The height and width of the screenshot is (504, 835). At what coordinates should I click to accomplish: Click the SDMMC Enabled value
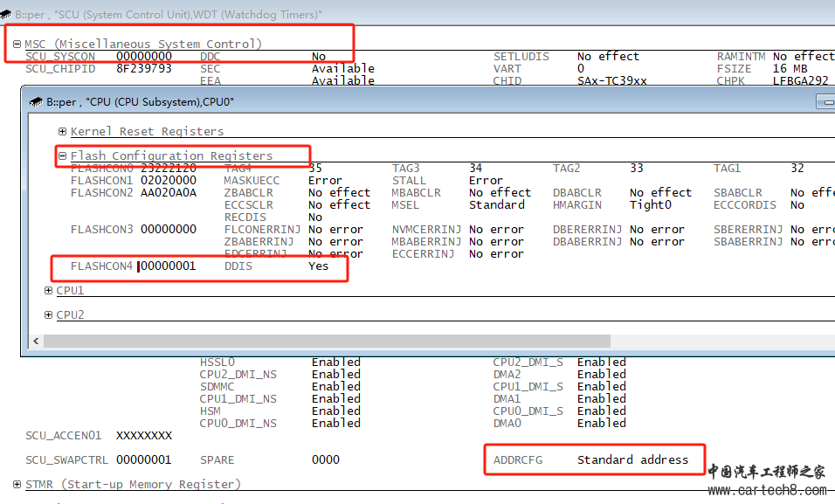(x=336, y=386)
